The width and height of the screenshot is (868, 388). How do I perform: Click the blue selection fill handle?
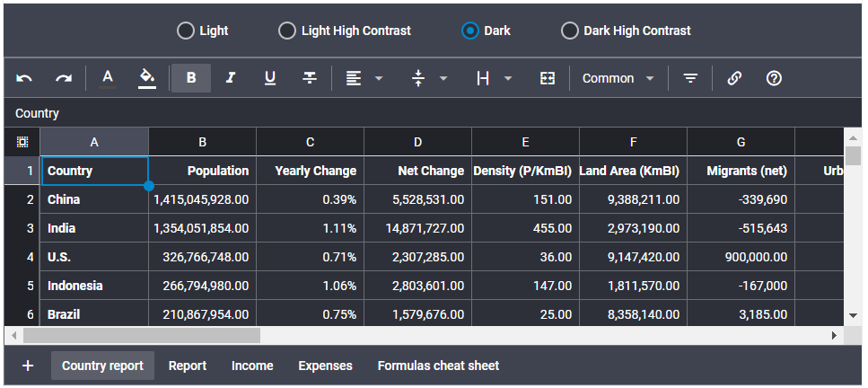click(x=148, y=186)
